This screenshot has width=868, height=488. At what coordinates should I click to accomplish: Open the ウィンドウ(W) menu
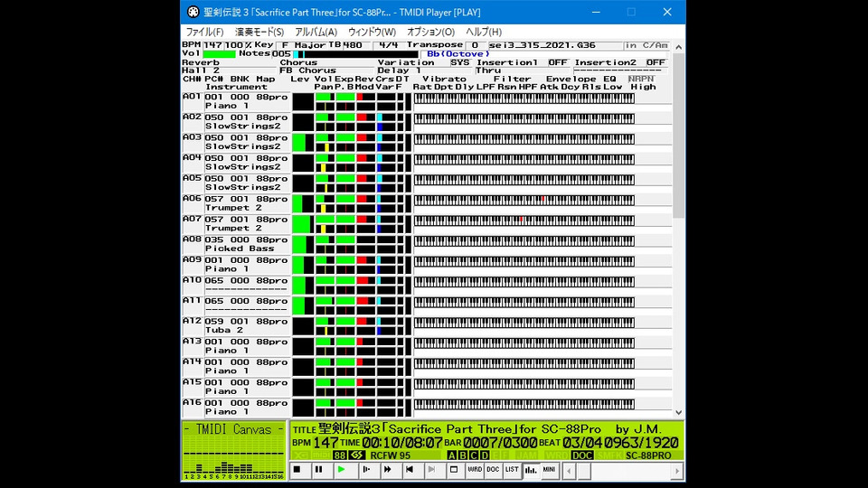pyautogui.click(x=372, y=33)
